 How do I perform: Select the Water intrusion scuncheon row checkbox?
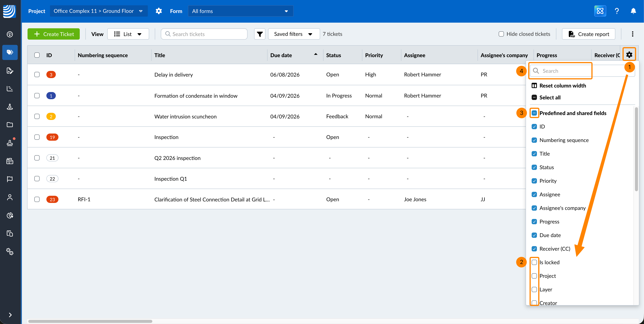tap(37, 117)
